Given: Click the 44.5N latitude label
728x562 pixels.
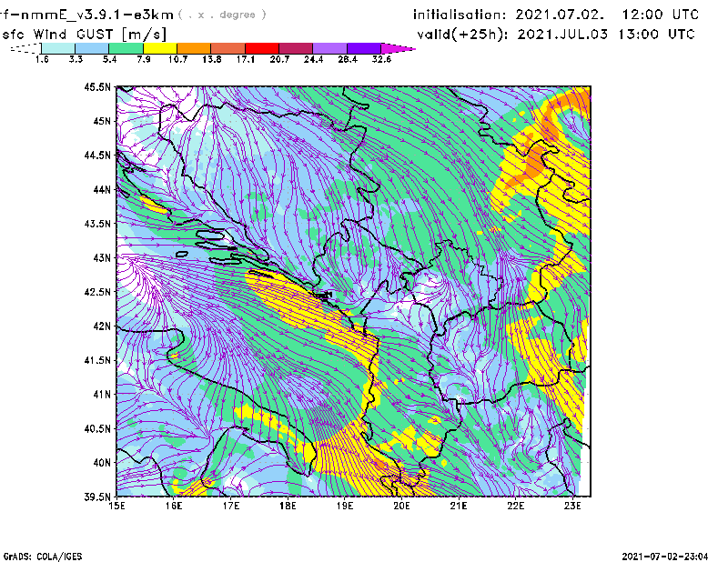Looking at the screenshot, I should [97, 156].
